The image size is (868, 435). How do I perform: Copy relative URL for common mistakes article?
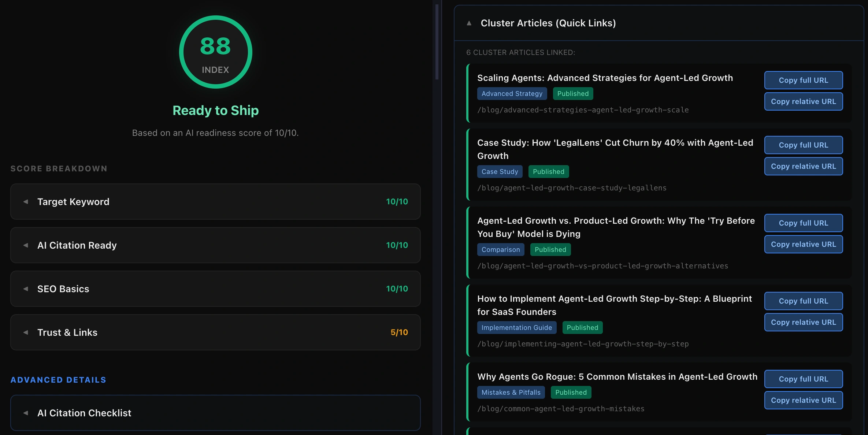click(x=803, y=400)
